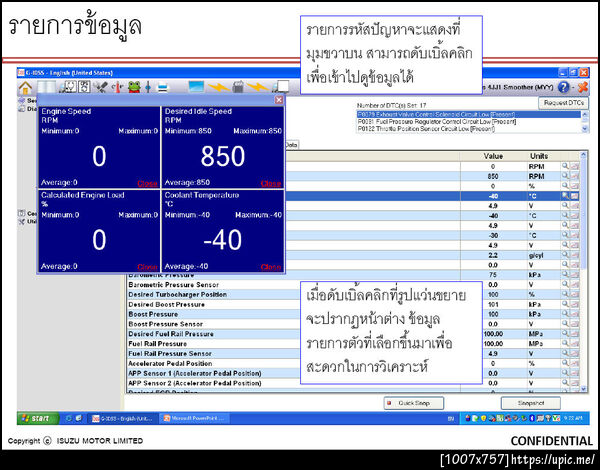Click the red thermometer gauge toolbar icon
Viewport: 600px width, 470px height.
click(x=117, y=88)
